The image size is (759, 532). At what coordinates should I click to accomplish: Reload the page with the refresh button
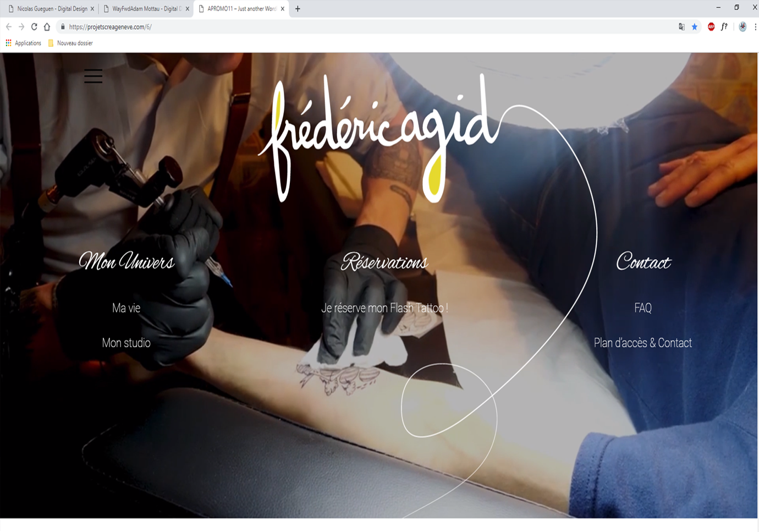click(x=34, y=27)
